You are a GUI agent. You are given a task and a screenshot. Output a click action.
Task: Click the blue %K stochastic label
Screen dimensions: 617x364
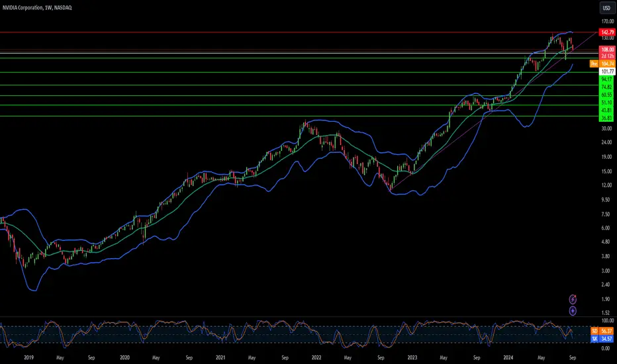[x=594, y=339]
